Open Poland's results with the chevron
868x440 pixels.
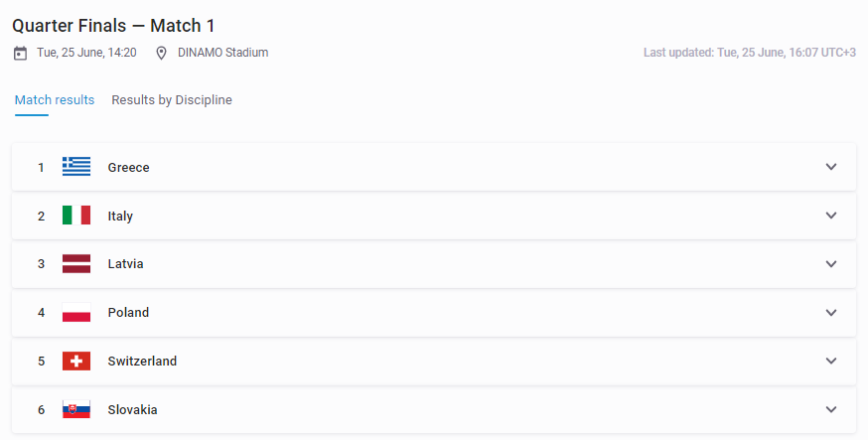(831, 312)
